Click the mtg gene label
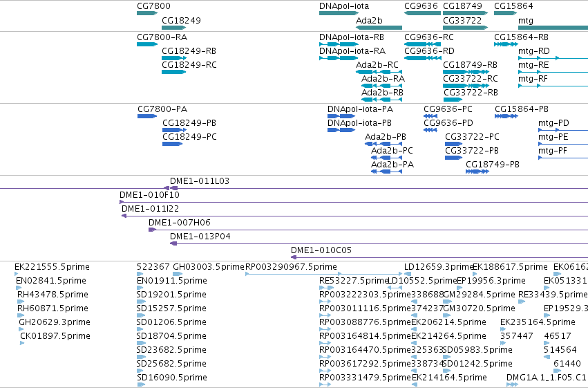The width and height of the screenshot is (588, 388). (525, 21)
